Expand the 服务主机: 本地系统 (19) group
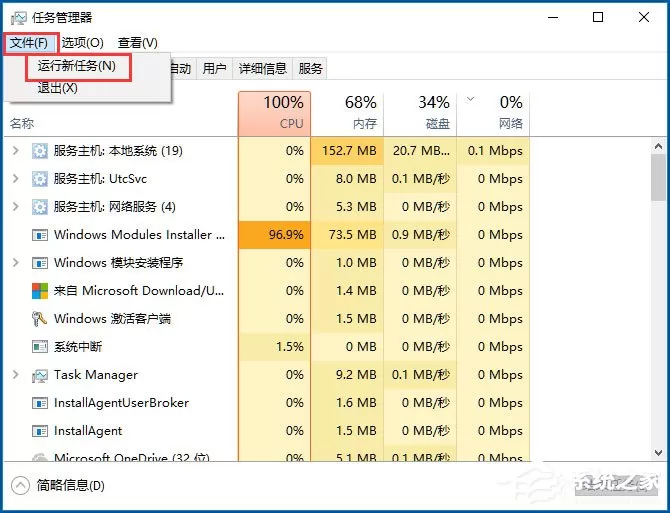 point(16,151)
